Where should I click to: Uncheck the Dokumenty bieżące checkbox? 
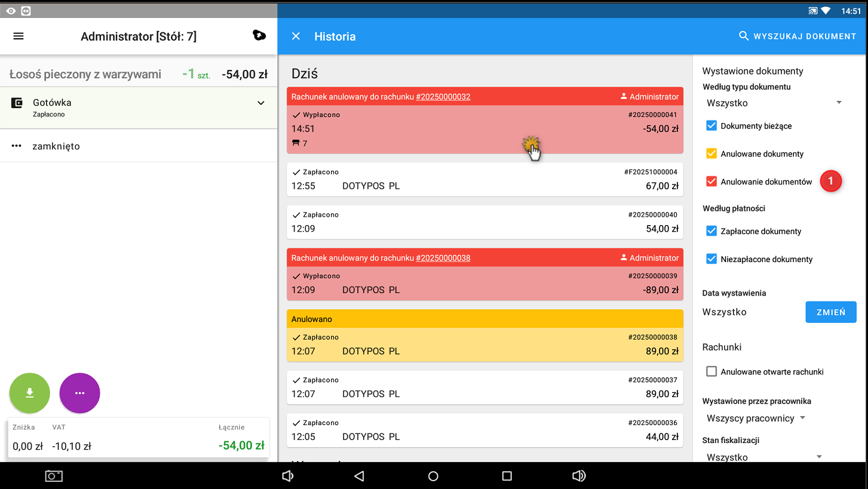point(711,126)
